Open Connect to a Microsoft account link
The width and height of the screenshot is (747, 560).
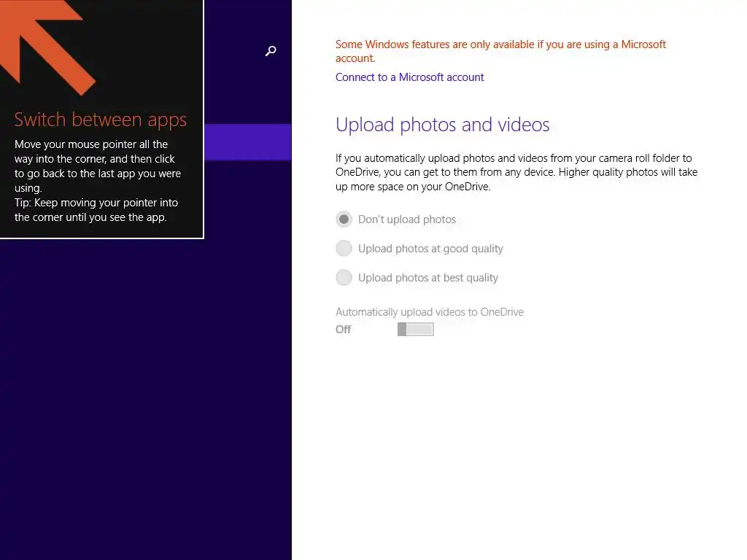coord(409,77)
